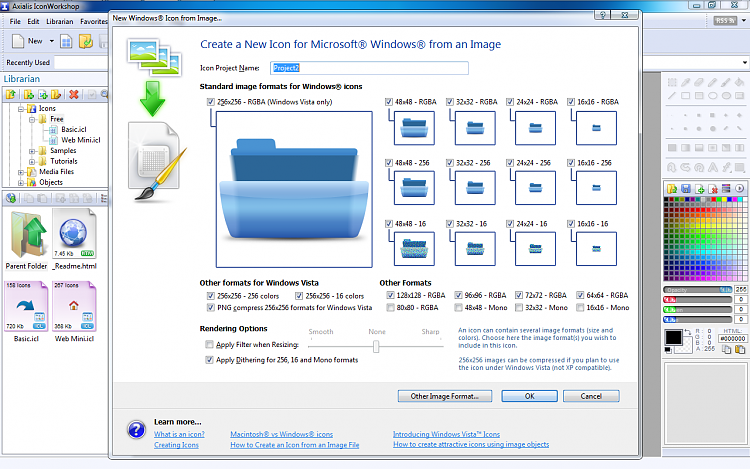This screenshot has width=750, height=469.
Task: Open the 'Creating Icons' link
Action: pyautogui.click(x=176, y=445)
